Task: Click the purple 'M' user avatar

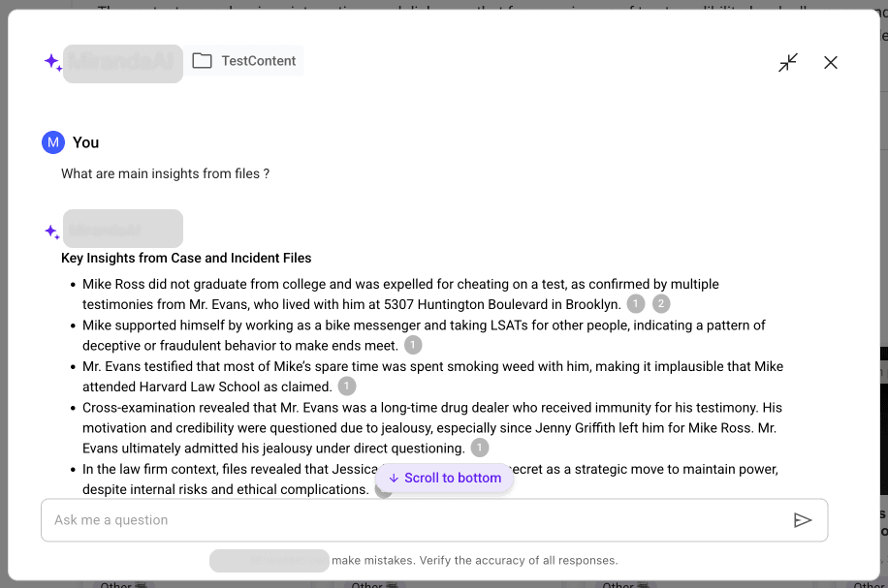Action: click(53, 142)
